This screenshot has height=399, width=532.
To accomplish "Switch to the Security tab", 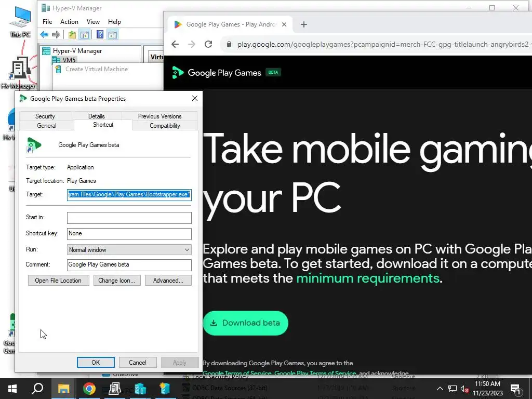I will [x=45, y=116].
